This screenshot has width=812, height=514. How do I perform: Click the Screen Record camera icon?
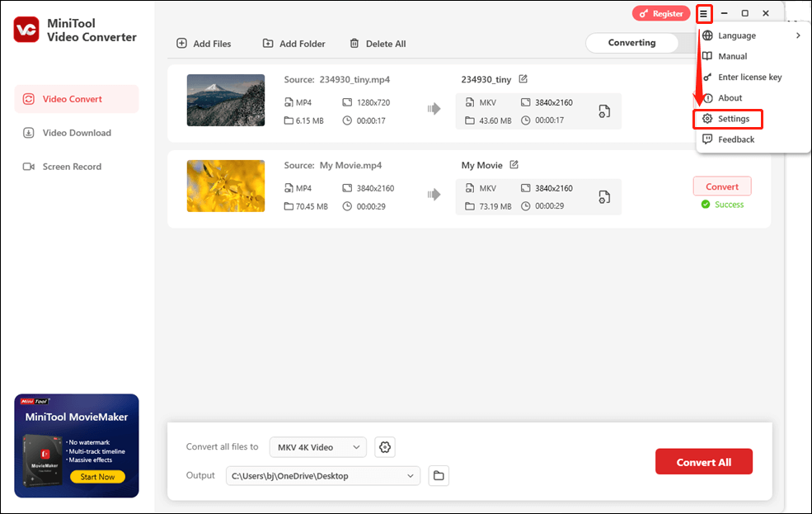29,167
